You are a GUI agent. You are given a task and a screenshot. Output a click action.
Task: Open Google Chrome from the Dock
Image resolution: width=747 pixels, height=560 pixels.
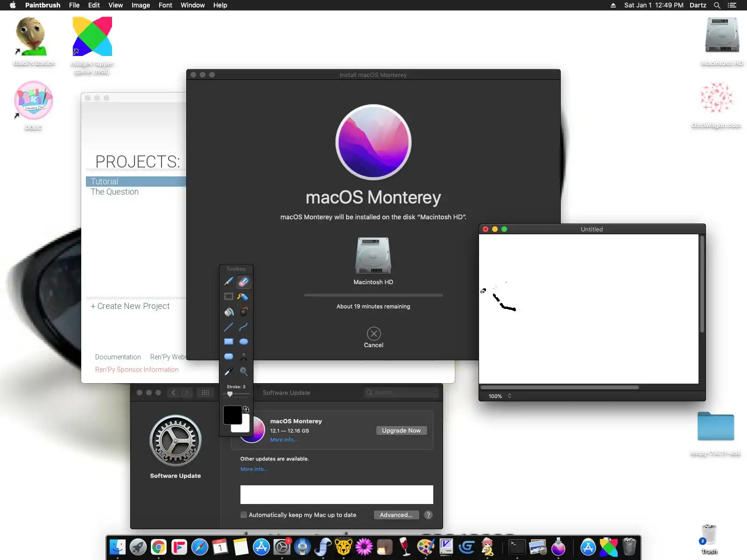(159, 547)
